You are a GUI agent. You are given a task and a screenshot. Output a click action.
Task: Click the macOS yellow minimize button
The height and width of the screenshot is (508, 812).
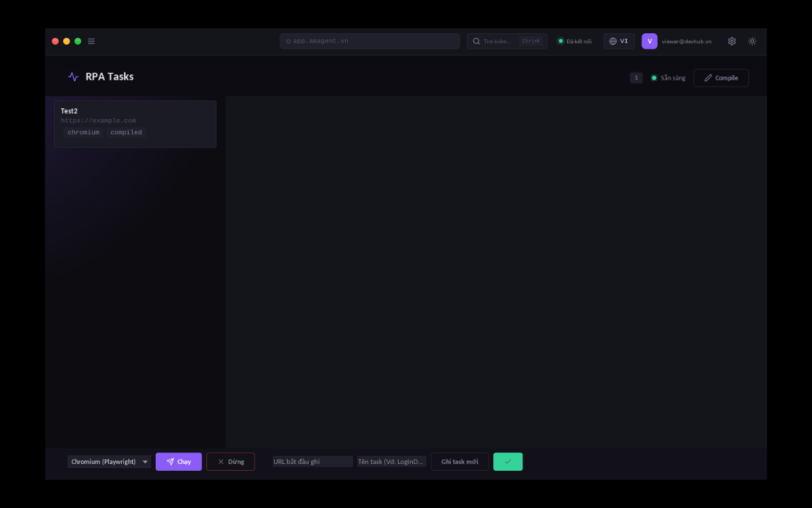pyautogui.click(x=66, y=41)
